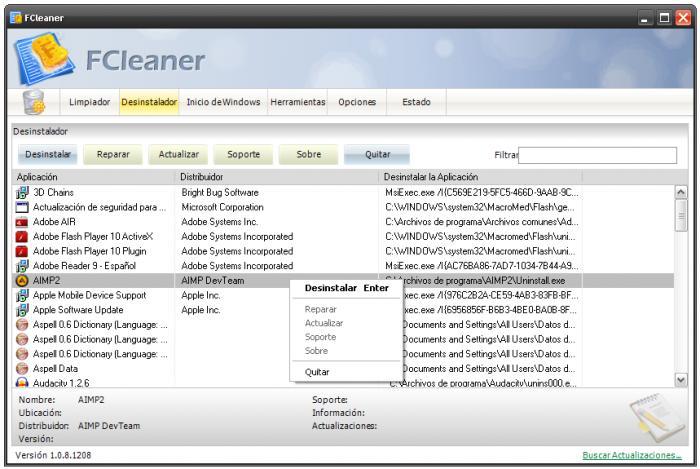Click the list scrollbar down arrow
Viewport: 700px width, 469px height.
point(681,380)
